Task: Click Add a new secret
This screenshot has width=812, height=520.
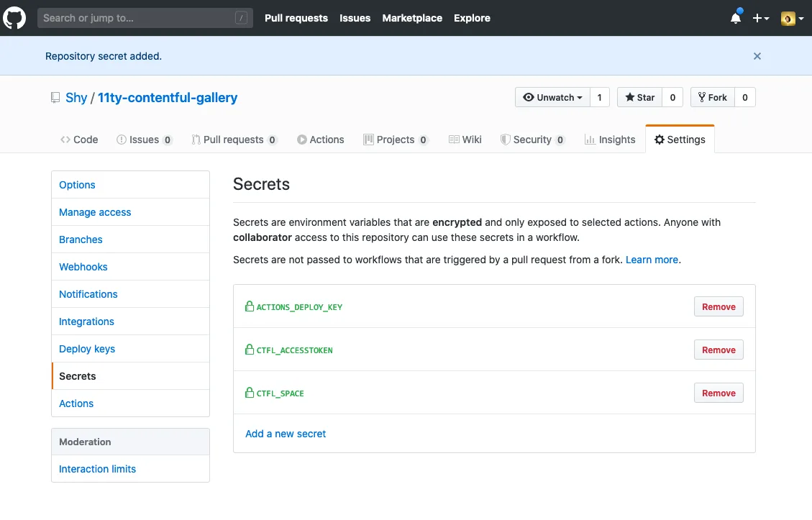Action: [x=286, y=434]
